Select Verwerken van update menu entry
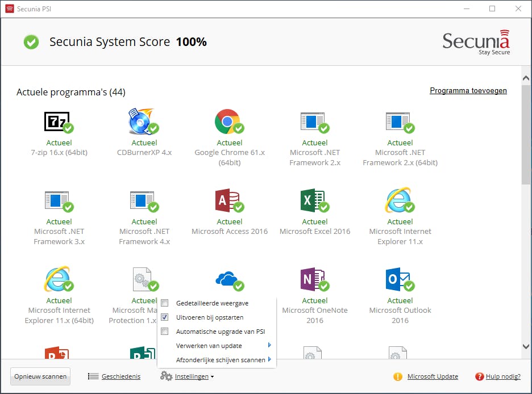Screen dimensions: 532x394 [217, 346]
